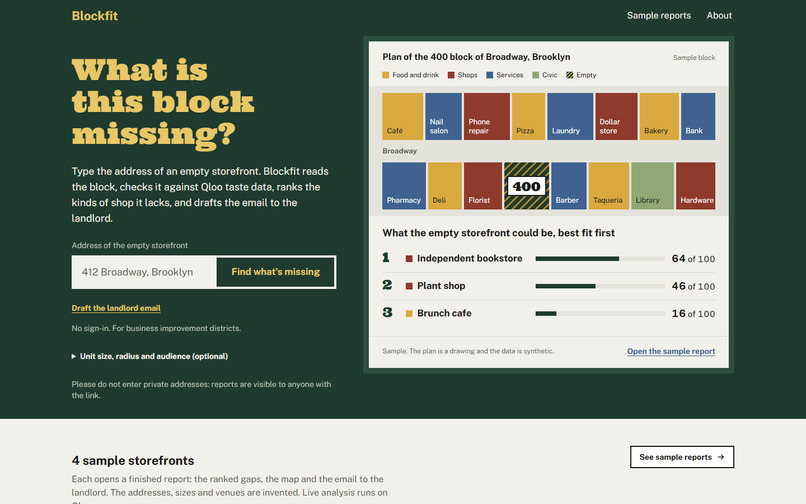Click the '16 of 100' score
The width and height of the screenshot is (806, 504).
click(x=693, y=313)
